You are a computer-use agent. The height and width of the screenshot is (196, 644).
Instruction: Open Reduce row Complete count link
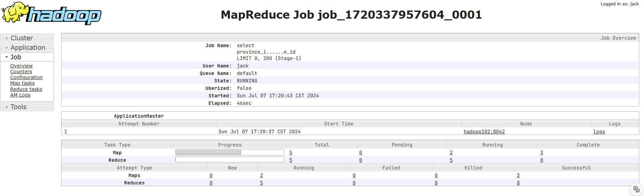click(541, 160)
